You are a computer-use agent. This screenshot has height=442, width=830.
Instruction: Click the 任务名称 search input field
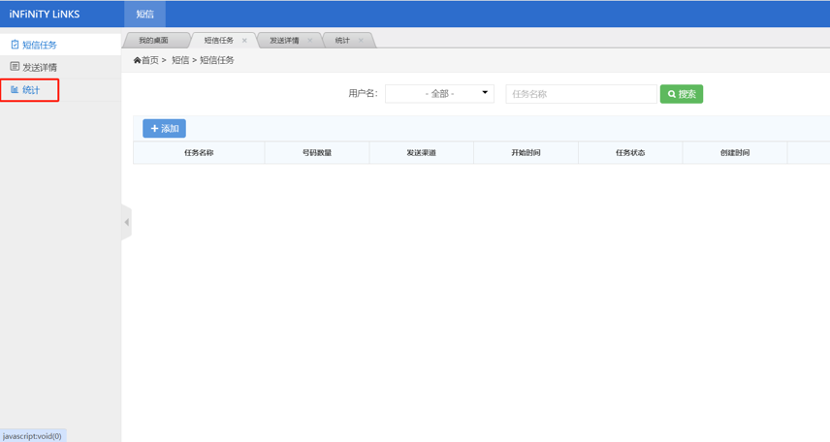[580, 94]
